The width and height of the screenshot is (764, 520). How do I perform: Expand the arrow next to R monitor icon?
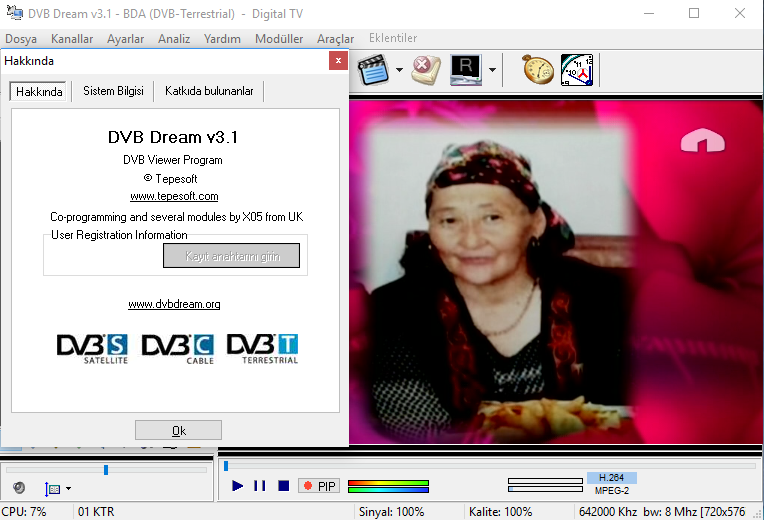[493, 70]
